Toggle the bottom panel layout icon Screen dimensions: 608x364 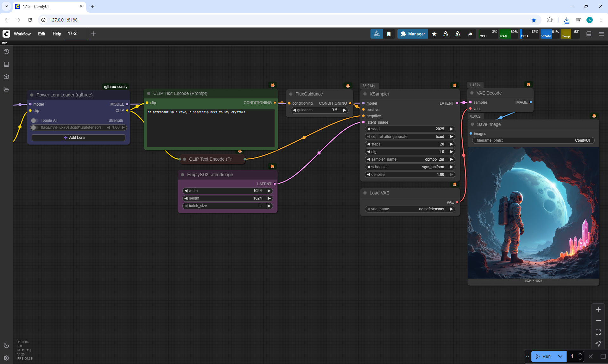pos(589,34)
